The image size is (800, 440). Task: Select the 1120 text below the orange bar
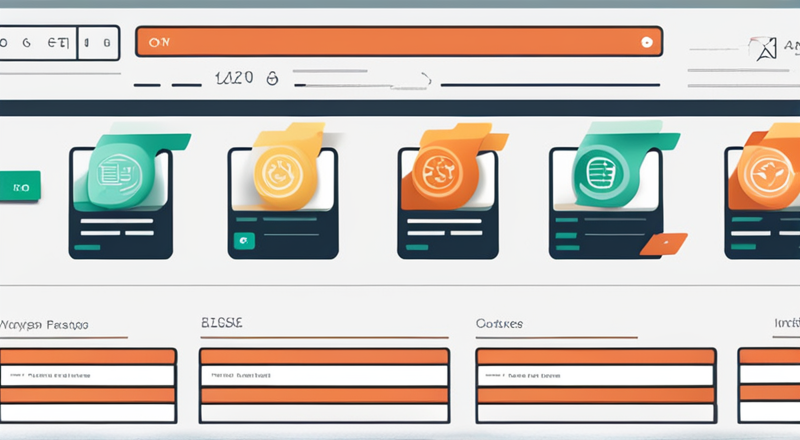point(234,78)
